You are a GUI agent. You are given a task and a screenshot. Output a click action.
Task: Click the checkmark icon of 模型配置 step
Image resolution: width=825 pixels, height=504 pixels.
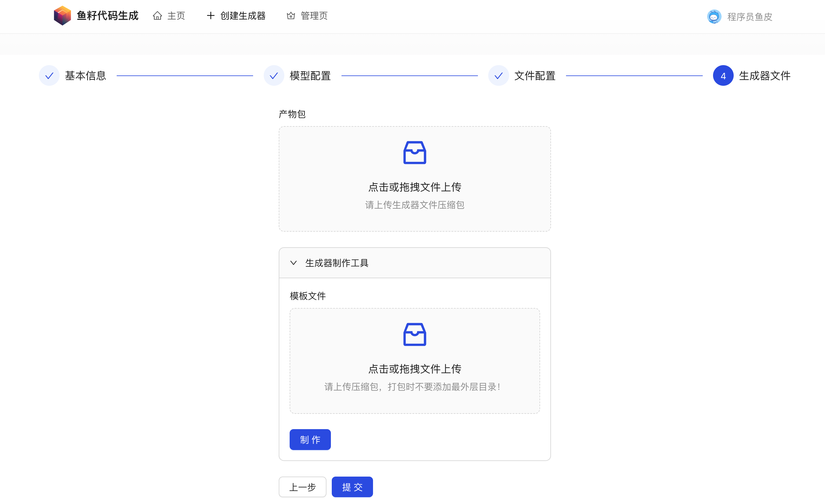point(274,75)
